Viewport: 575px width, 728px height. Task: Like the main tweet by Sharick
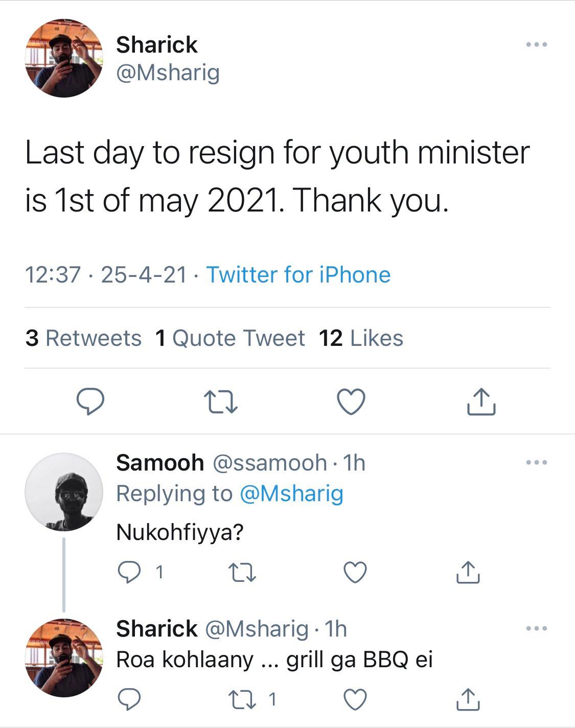pos(352,402)
